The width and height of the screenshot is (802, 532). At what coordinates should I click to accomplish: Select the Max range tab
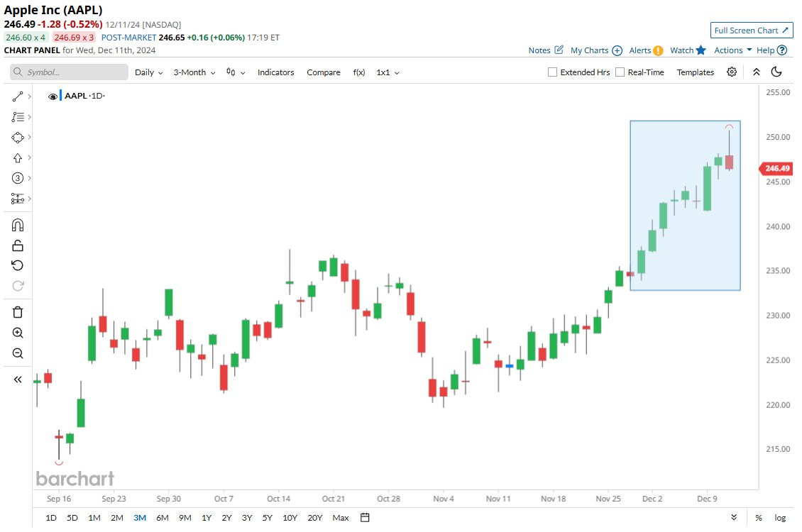pos(341,518)
